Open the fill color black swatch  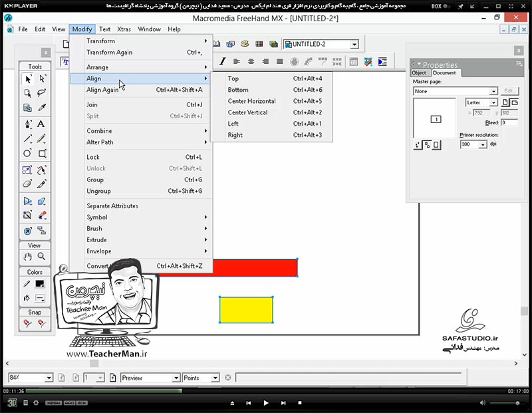(40, 284)
